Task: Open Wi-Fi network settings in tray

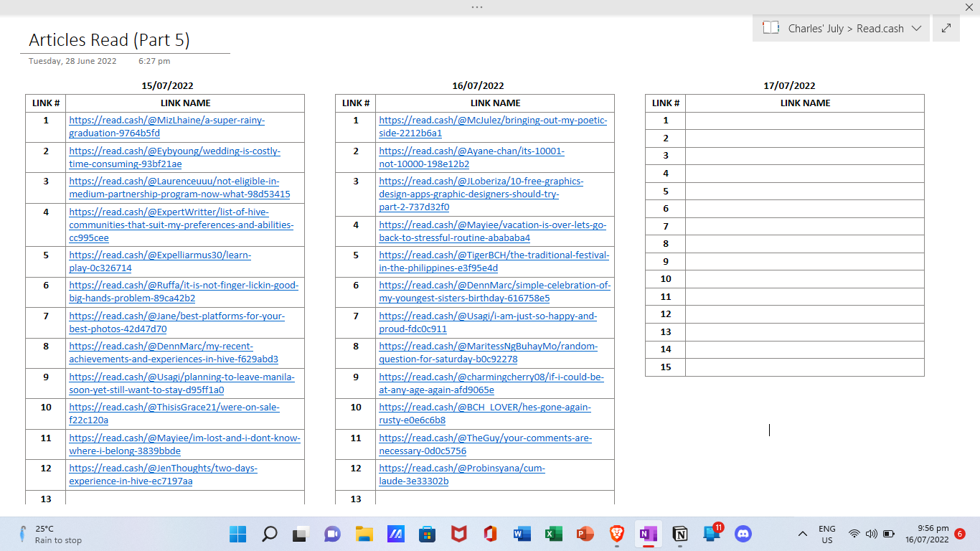Action: (854, 534)
